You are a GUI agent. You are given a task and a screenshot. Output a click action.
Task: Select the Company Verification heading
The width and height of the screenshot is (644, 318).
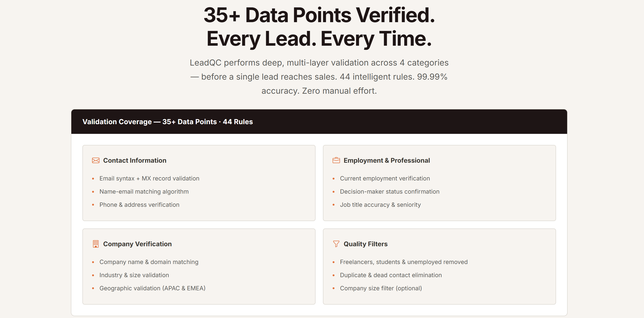pyautogui.click(x=137, y=244)
